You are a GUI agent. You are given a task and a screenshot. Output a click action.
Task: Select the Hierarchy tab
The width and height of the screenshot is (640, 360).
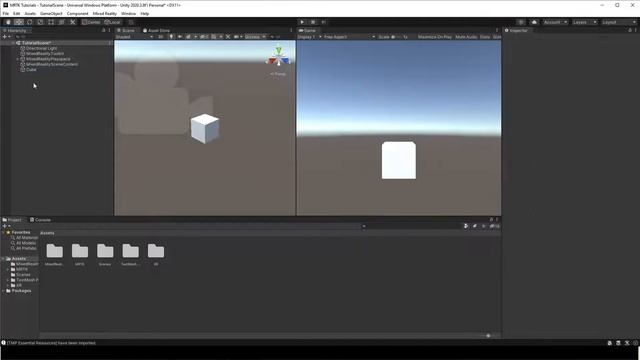tap(15, 31)
